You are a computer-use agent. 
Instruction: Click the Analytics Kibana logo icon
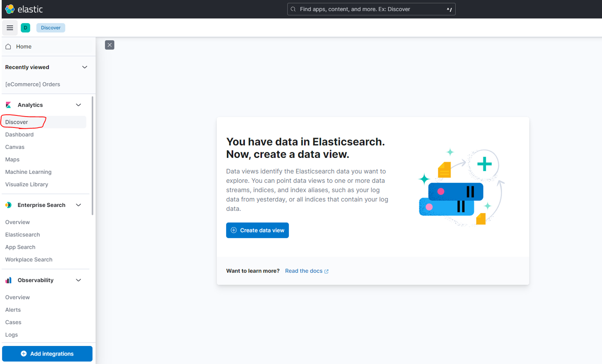8,105
